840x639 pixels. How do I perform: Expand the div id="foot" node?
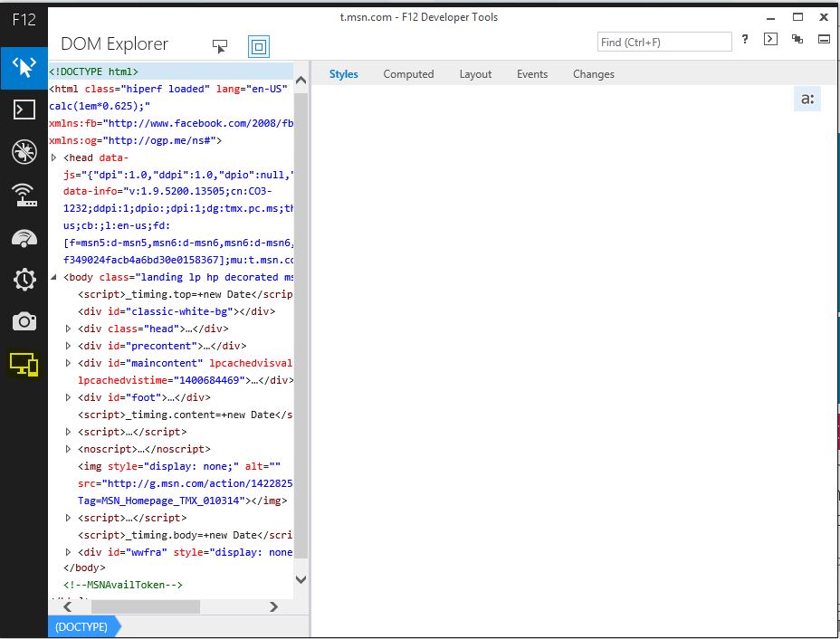click(69, 397)
